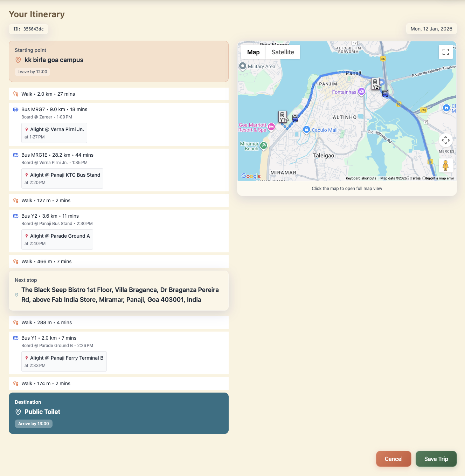Click the Save Trip button
This screenshot has width=465, height=476.
(436, 458)
